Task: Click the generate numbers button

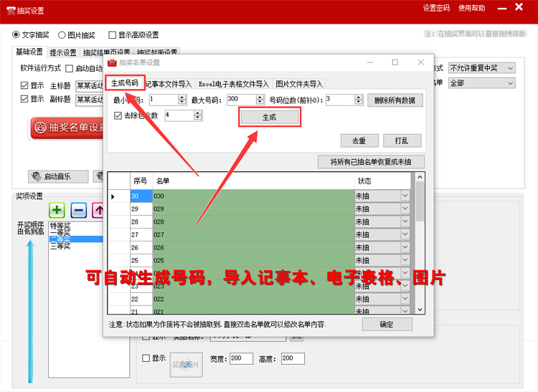Action: [x=269, y=117]
